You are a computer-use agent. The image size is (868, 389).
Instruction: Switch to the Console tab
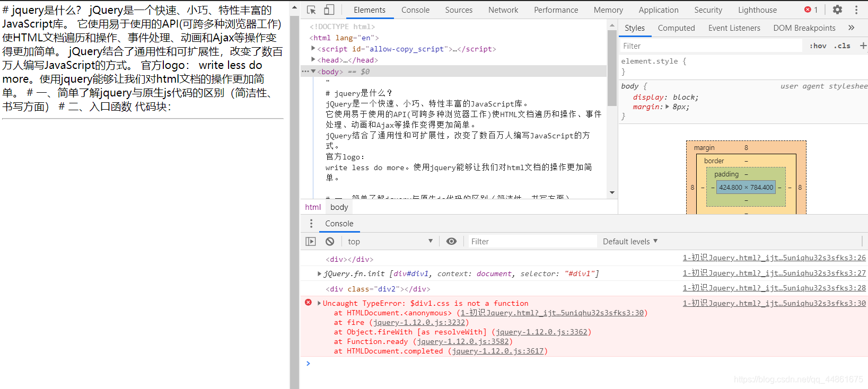[416, 10]
